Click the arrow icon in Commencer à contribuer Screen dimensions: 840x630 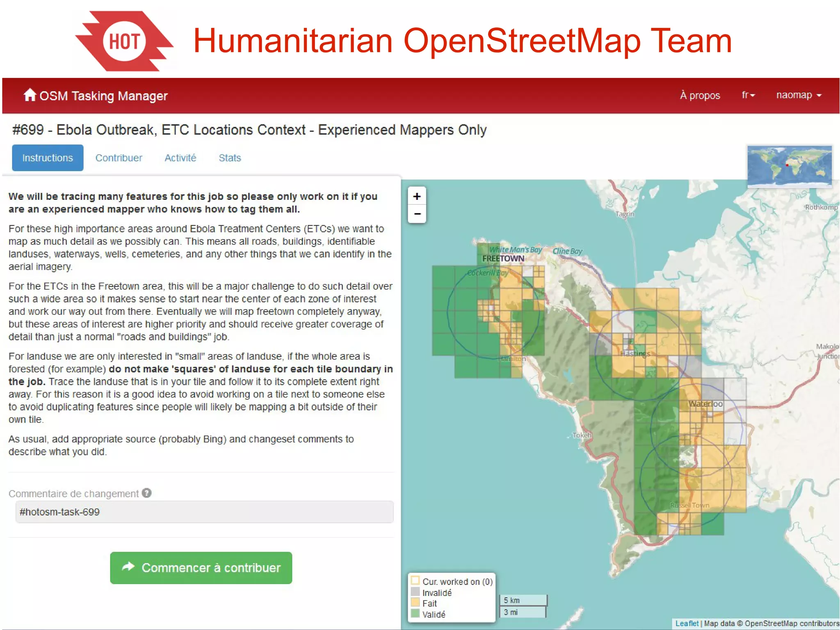[x=128, y=567]
